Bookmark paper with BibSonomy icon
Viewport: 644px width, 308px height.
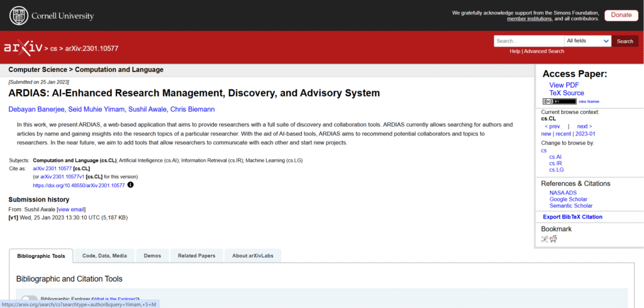(x=545, y=239)
